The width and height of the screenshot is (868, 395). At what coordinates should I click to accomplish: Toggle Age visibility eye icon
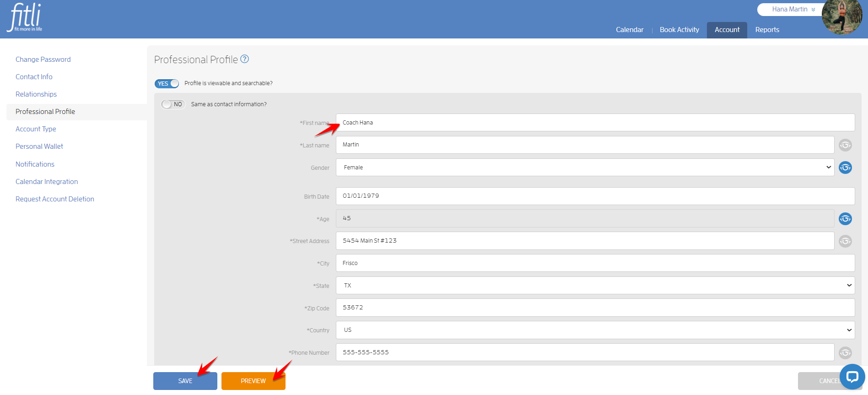(x=845, y=219)
